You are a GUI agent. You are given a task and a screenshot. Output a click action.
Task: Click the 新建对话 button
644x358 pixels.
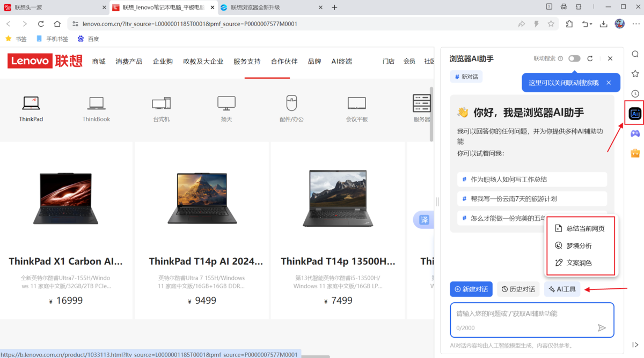[x=471, y=289]
